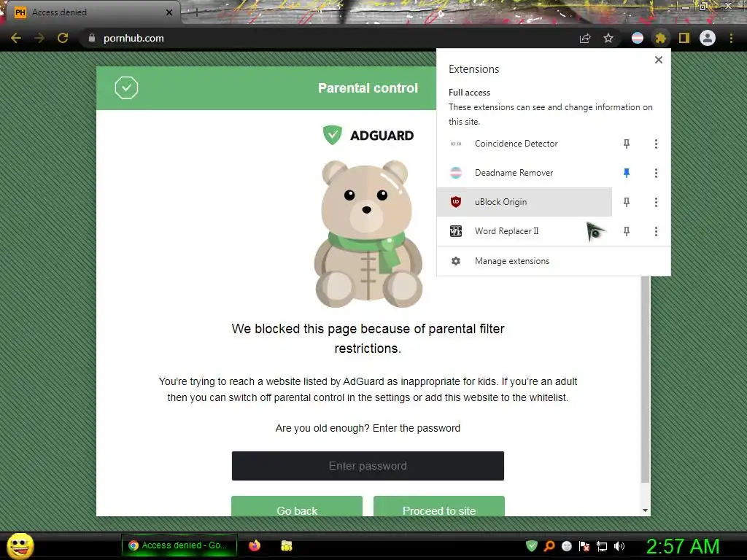
Task: Open volume speaker tray icon
Action: [619, 546]
